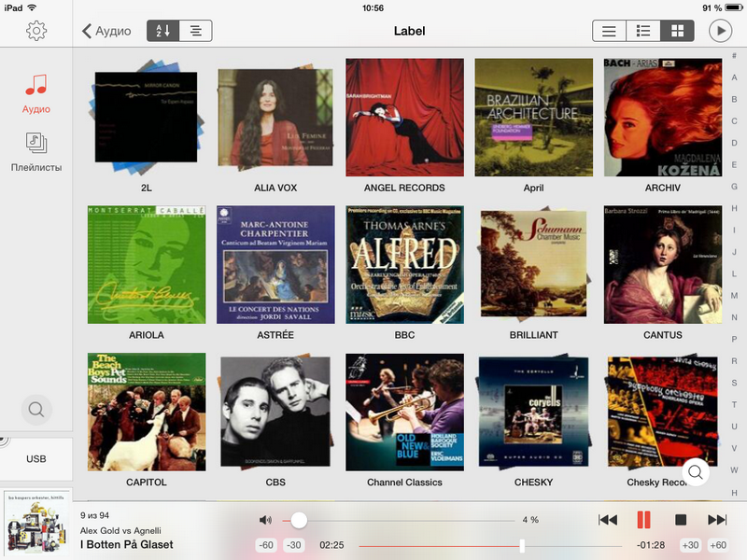
Task: Go back to Аудио
Action: [x=106, y=31]
